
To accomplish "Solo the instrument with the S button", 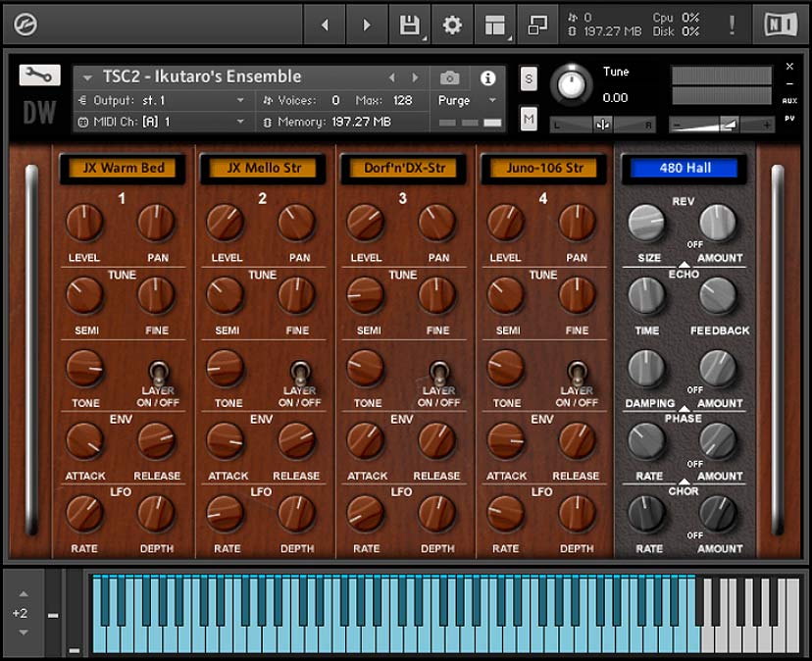I will click(x=528, y=76).
